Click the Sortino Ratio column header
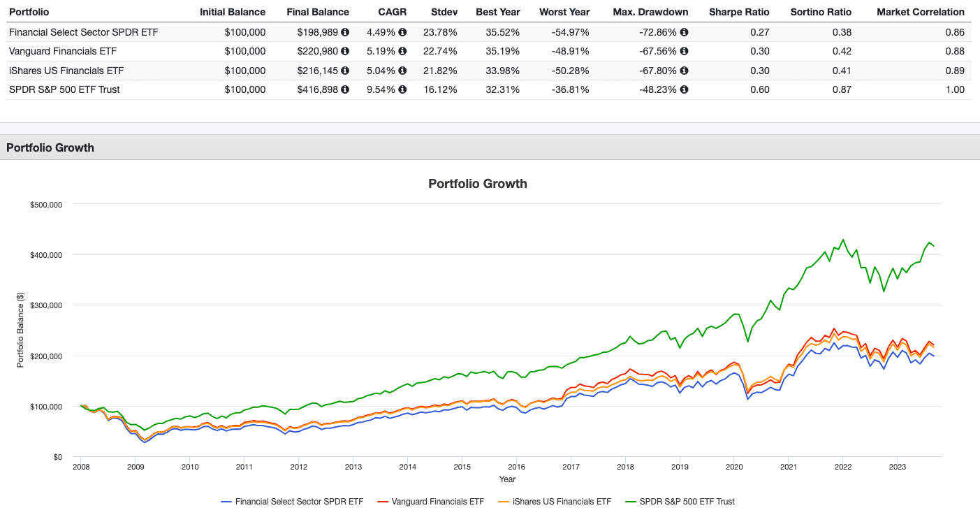 tap(821, 12)
